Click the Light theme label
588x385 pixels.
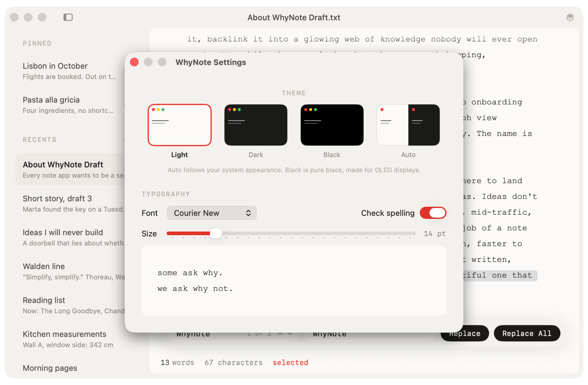pos(180,155)
